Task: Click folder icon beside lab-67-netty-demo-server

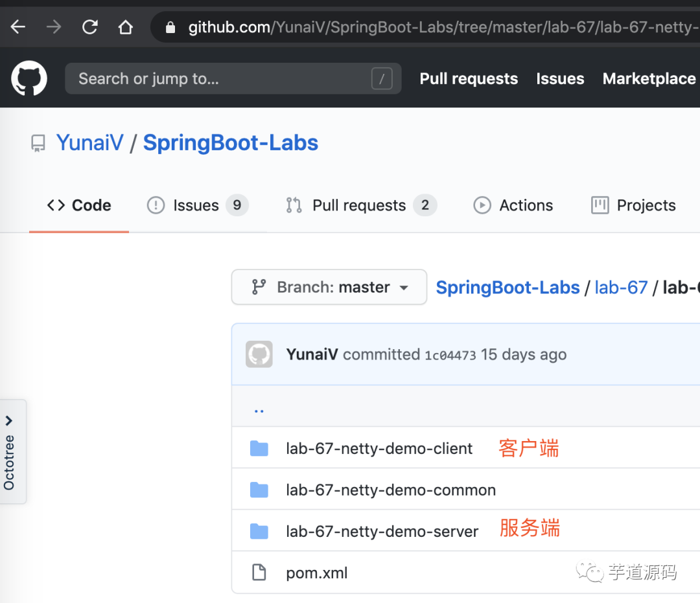Action: tap(259, 531)
